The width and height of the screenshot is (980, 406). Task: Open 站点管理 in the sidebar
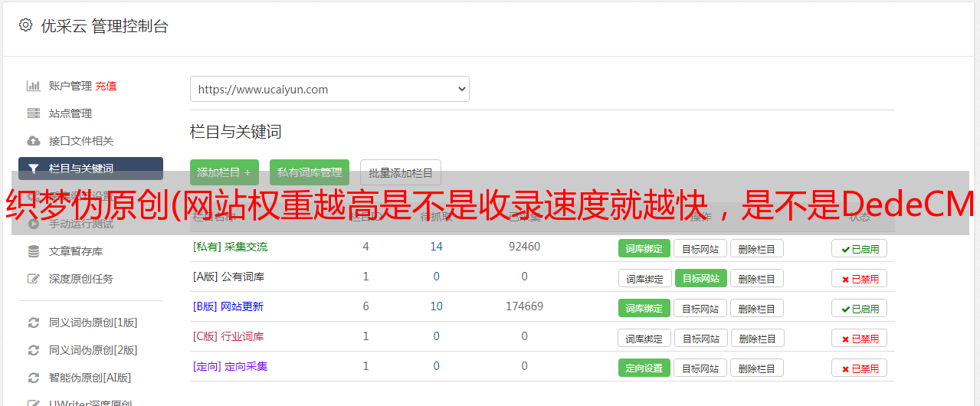click(x=70, y=113)
